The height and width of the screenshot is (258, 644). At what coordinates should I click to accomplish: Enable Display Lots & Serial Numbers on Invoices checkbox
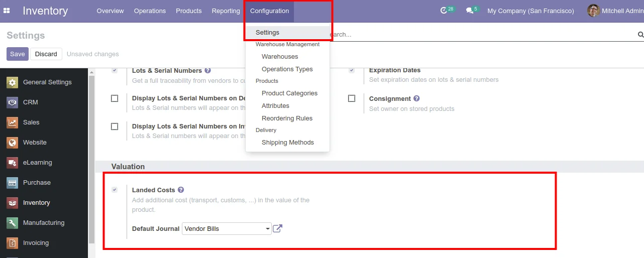[115, 126]
